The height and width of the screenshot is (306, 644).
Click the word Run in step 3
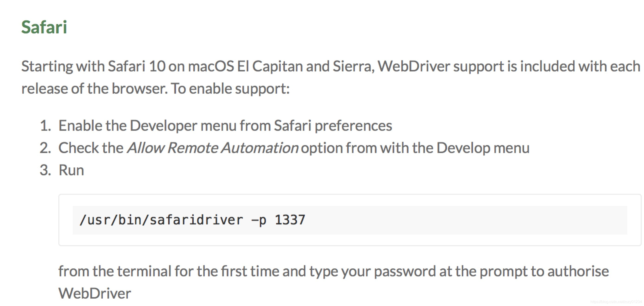pos(71,170)
